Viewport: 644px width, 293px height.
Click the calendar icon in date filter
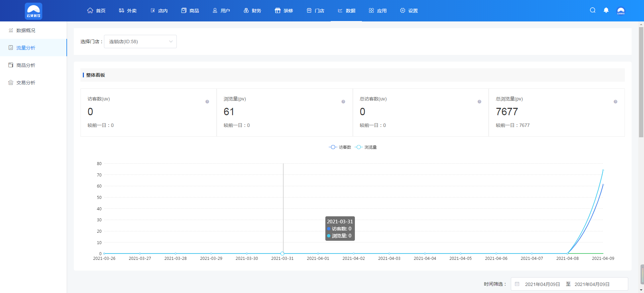pos(517,284)
